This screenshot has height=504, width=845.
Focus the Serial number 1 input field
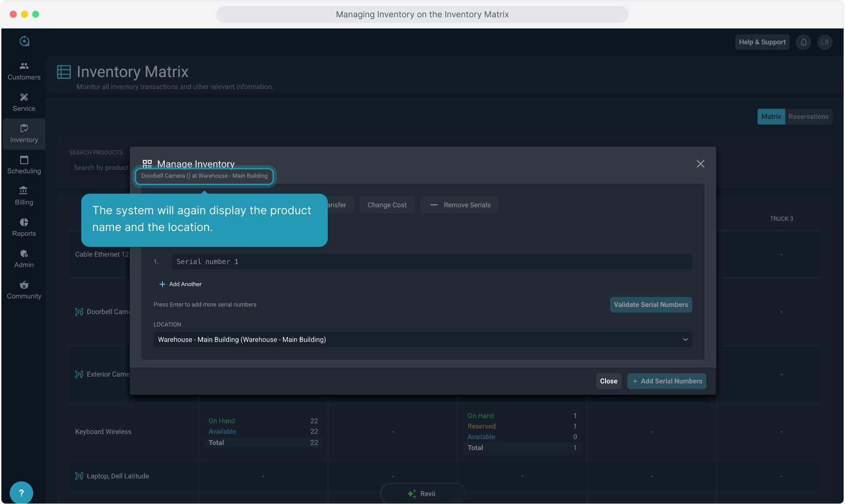click(432, 262)
